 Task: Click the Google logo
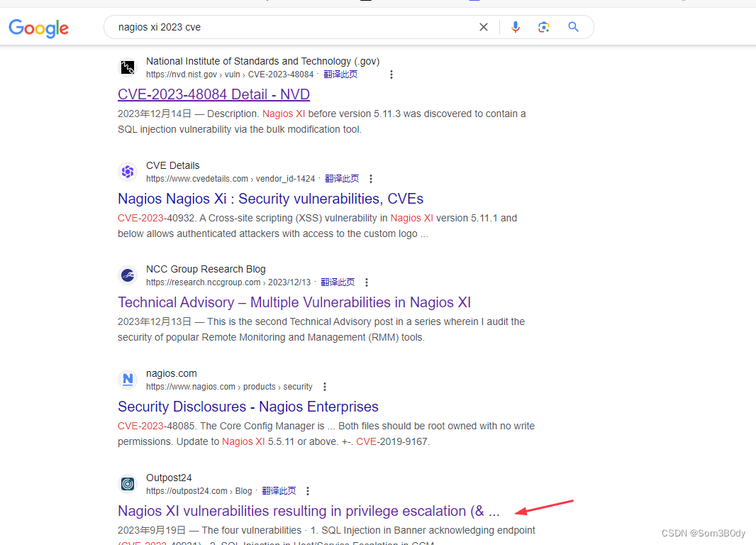click(38, 28)
